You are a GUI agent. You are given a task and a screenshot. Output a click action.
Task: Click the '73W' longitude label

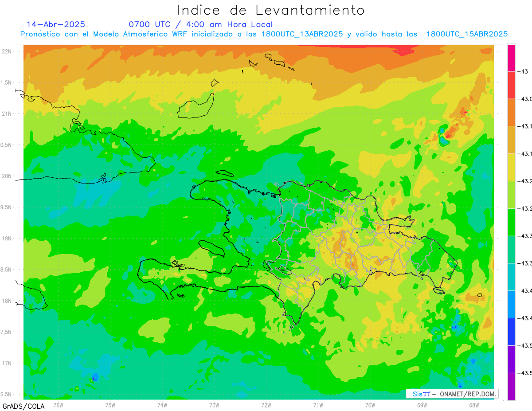[x=214, y=405]
